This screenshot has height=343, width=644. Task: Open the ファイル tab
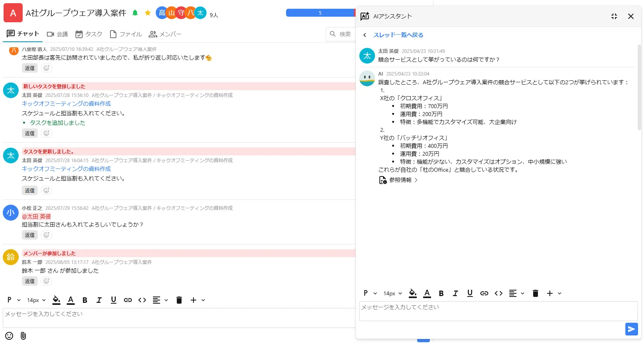pos(126,34)
